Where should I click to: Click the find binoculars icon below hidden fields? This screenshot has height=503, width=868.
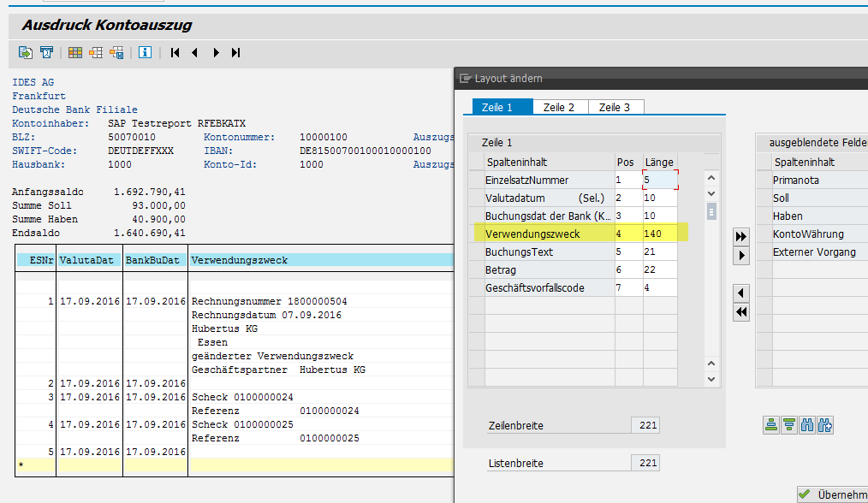coord(806,423)
